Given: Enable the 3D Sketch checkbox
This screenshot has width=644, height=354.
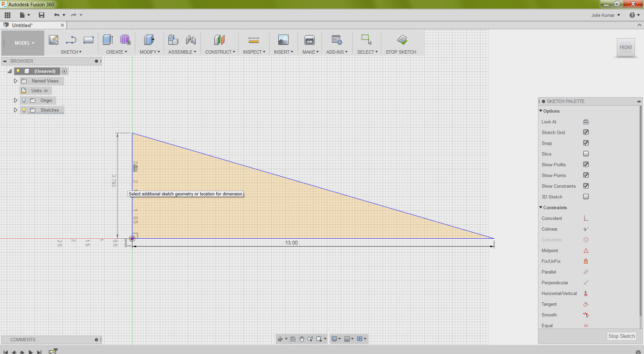Looking at the screenshot, I should [x=586, y=197].
